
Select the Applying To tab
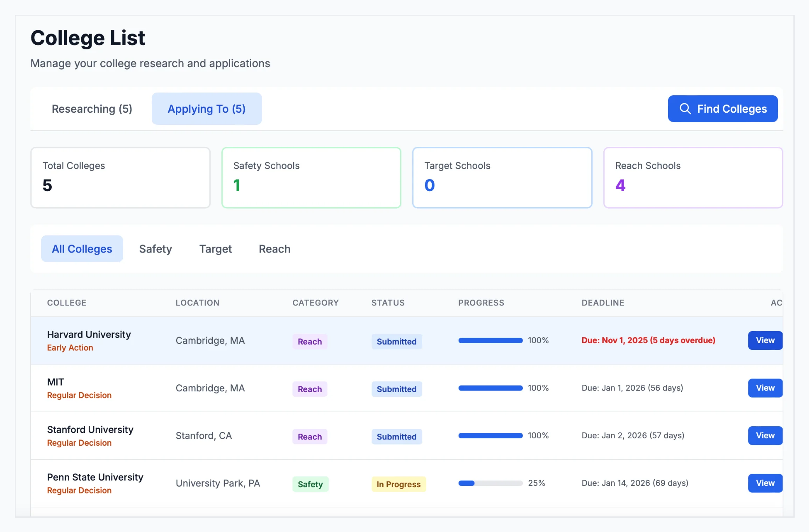point(206,109)
